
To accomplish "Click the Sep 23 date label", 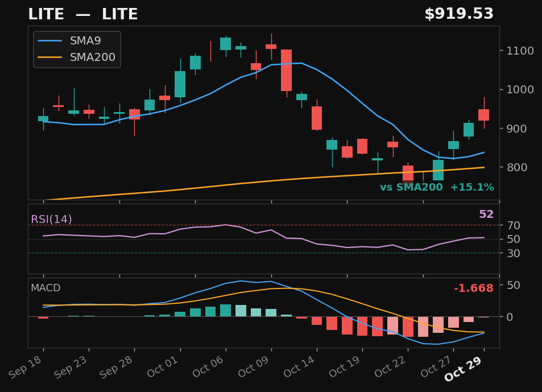I will (x=71, y=367).
